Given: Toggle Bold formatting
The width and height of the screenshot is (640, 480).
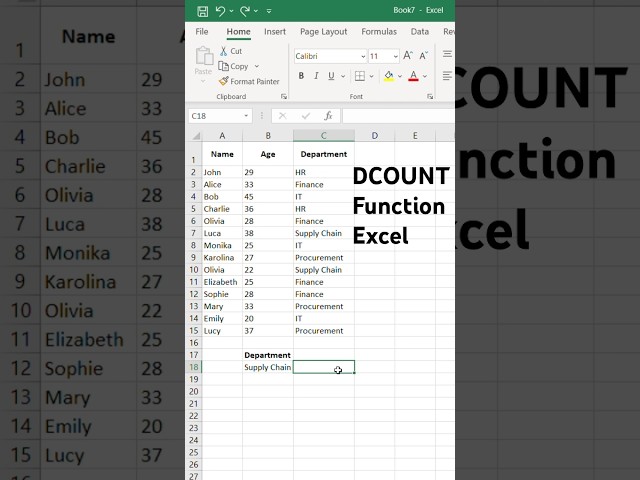Looking at the screenshot, I should click(301, 76).
